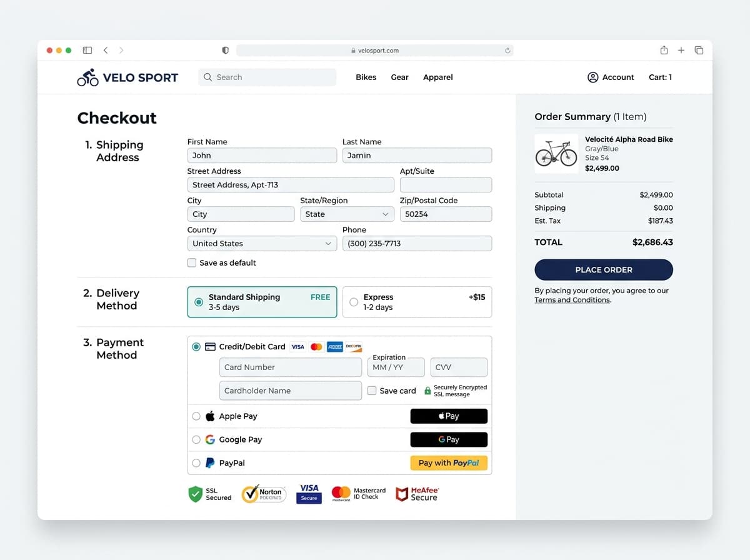Select the Google Pay radio button
This screenshot has width=750, height=560.
(x=196, y=439)
